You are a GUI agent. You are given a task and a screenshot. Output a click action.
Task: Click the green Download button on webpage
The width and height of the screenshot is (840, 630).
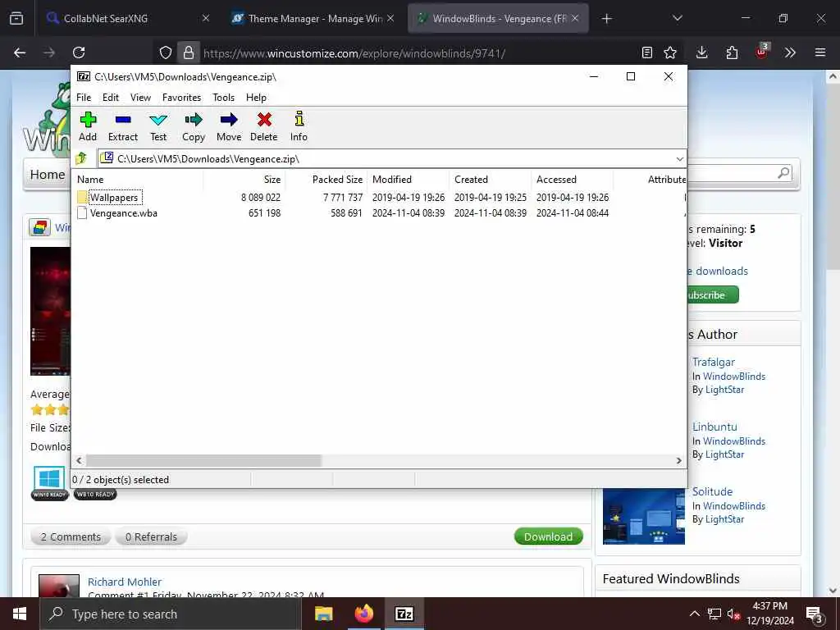548,536
